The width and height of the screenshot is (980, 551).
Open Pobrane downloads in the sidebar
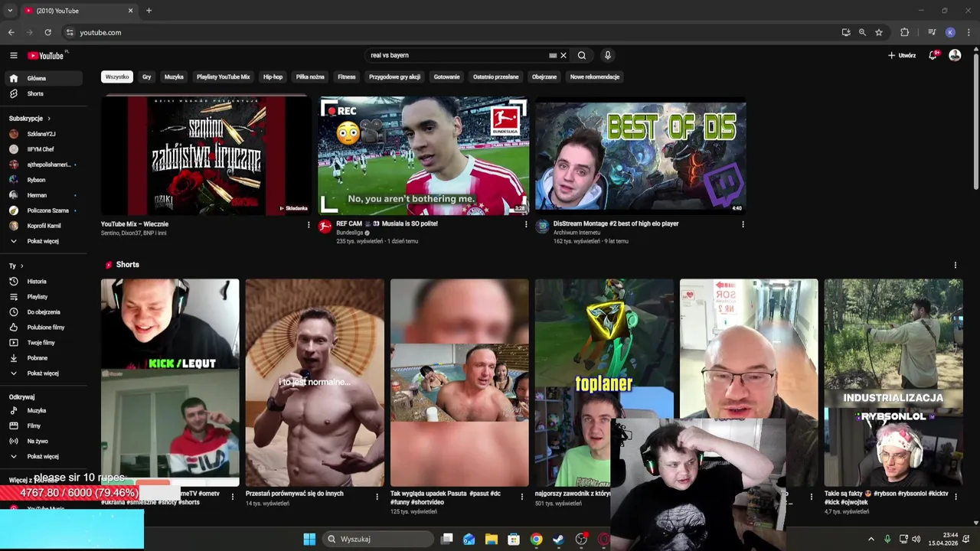pos(44,357)
